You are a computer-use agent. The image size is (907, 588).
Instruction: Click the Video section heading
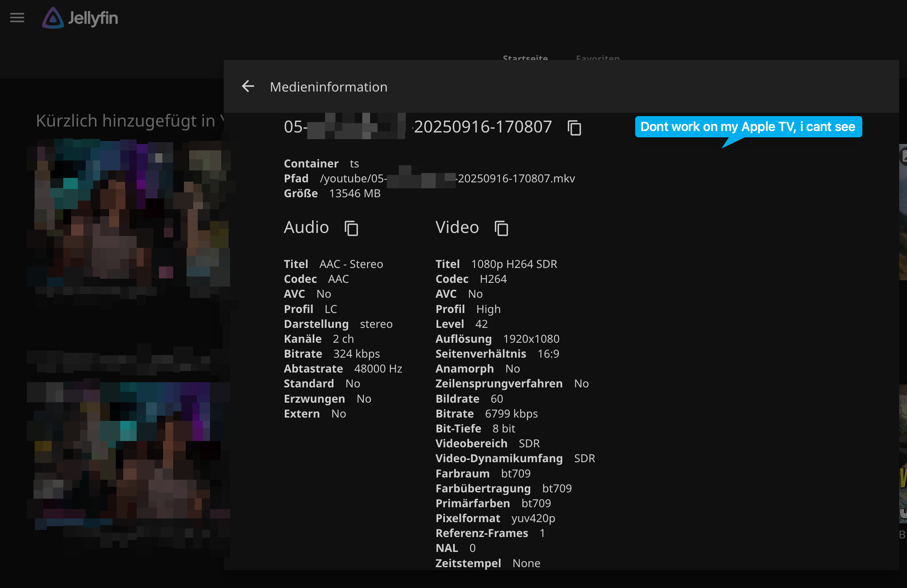pyautogui.click(x=457, y=227)
